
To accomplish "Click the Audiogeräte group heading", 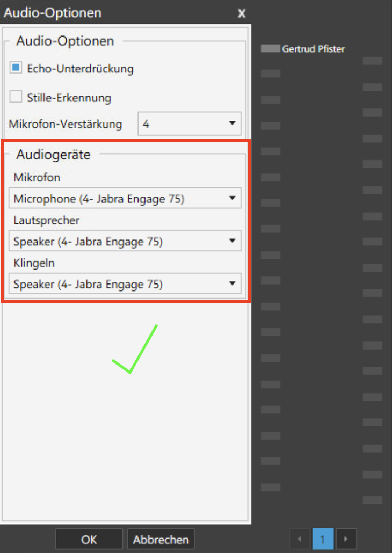I will point(54,155).
